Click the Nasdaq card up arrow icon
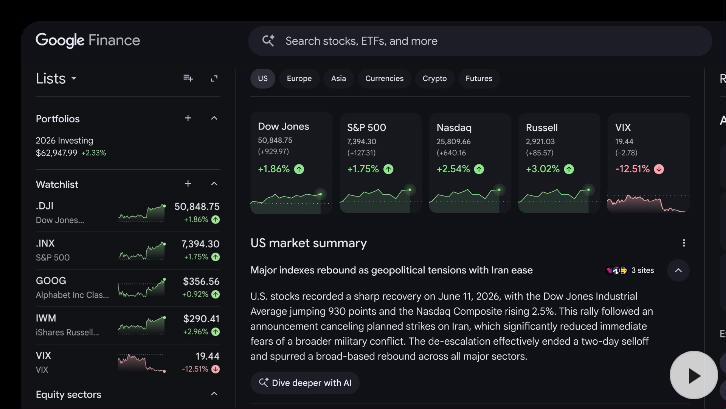 (x=479, y=169)
